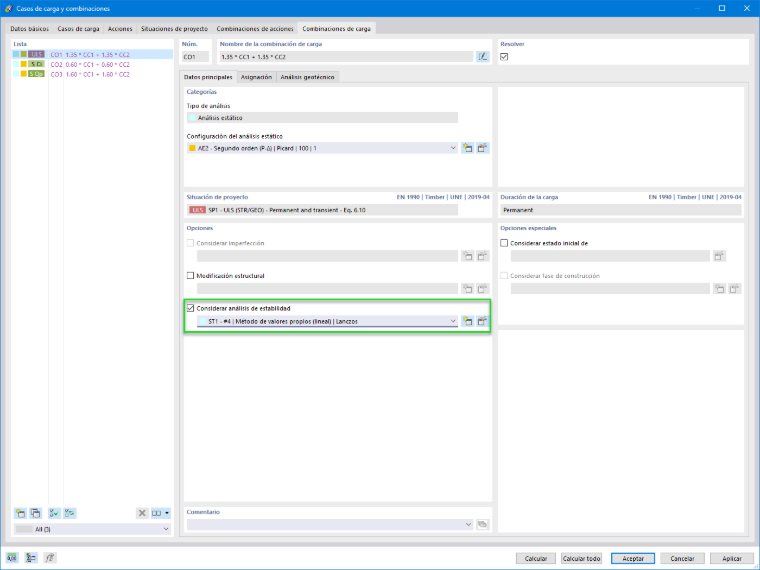Click edit structural modification icon
Screen dimensions: 760x570
coord(482,288)
